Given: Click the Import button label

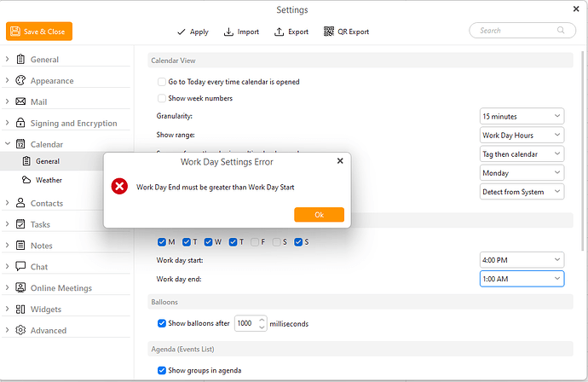Looking at the screenshot, I should 248,32.
